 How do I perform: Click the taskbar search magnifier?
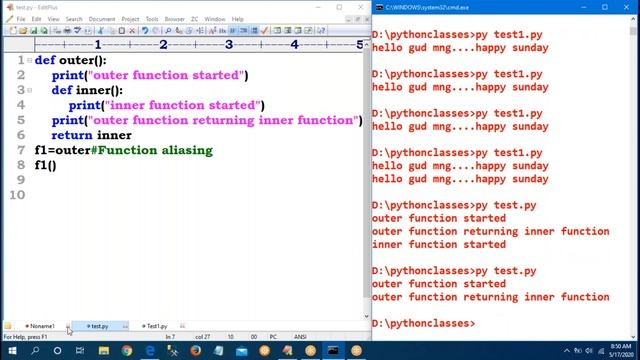point(35,351)
